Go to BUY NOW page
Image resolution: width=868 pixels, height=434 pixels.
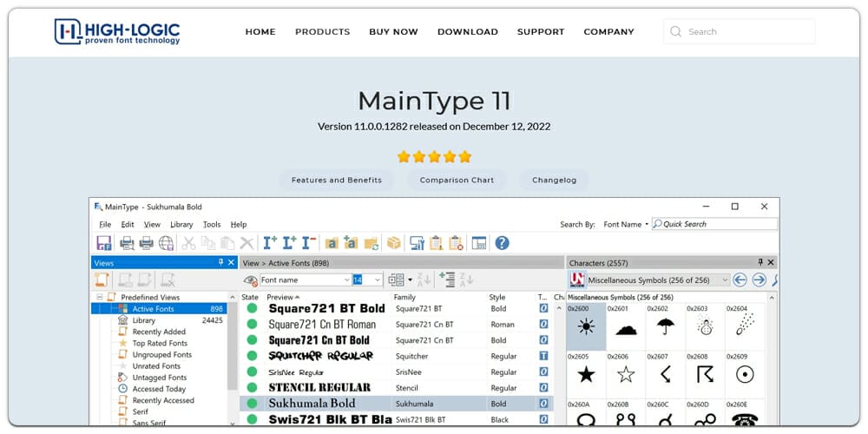tap(393, 32)
